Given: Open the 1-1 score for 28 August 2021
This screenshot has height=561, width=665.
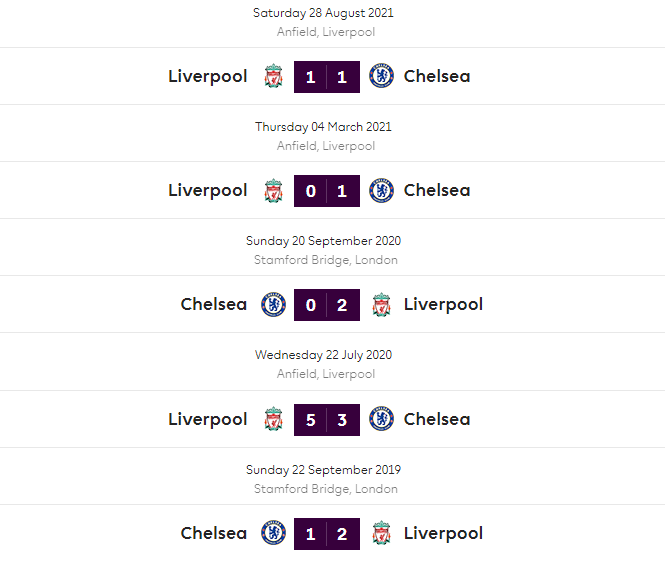Looking at the screenshot, I should [327, 76].
